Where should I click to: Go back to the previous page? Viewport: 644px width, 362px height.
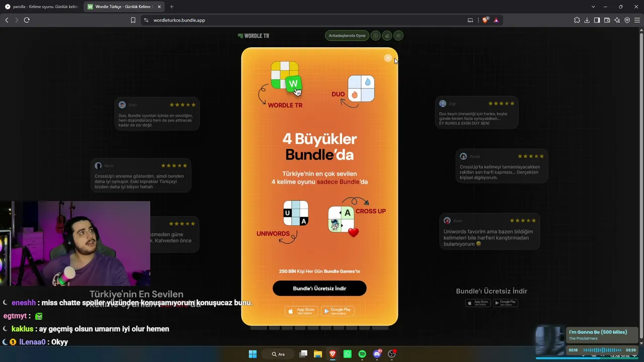(7, 20)
